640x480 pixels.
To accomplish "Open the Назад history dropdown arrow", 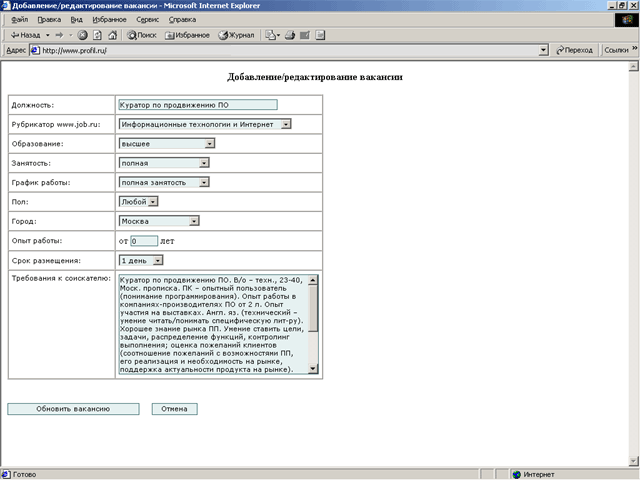I will coord(47,35).
